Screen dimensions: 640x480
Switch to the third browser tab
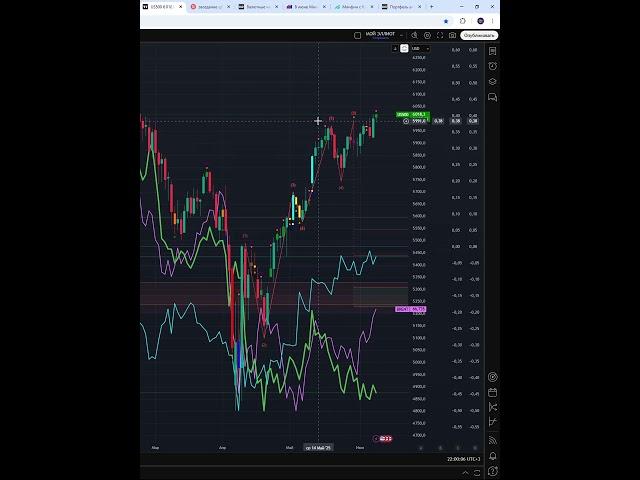coord(259,7)
